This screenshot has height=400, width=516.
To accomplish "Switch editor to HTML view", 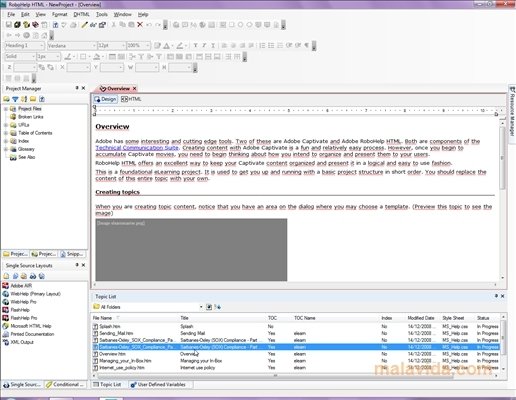I will pyautogui.click(x=131, y=99).
